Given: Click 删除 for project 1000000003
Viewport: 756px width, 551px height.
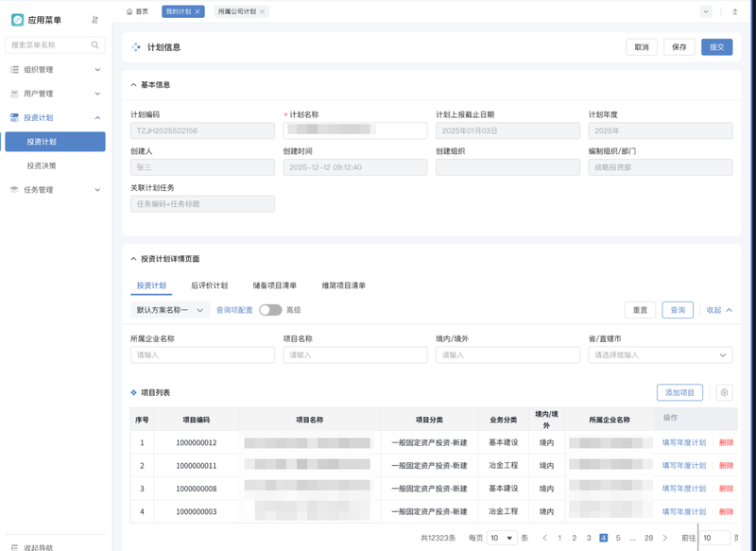Looking at the screenshot, I should [x=726, y=511].
